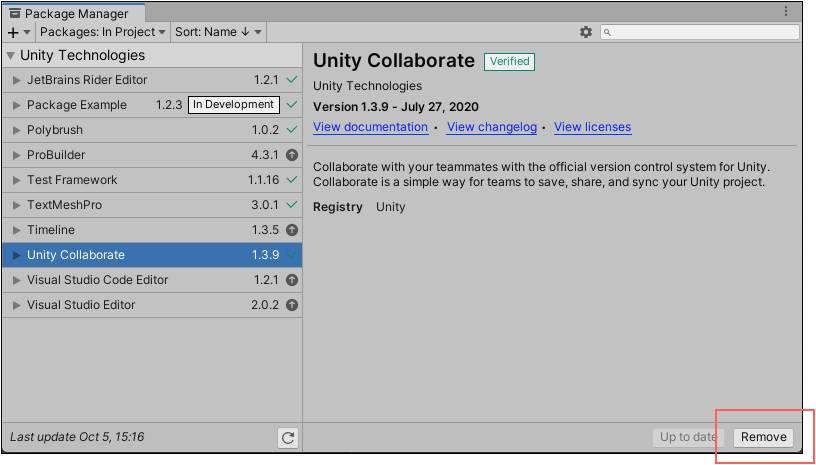The height and width of the screenshot is (465, 816).
Task: Open the View changelog link
Action: pyautogui.click(x=491, y=127)
